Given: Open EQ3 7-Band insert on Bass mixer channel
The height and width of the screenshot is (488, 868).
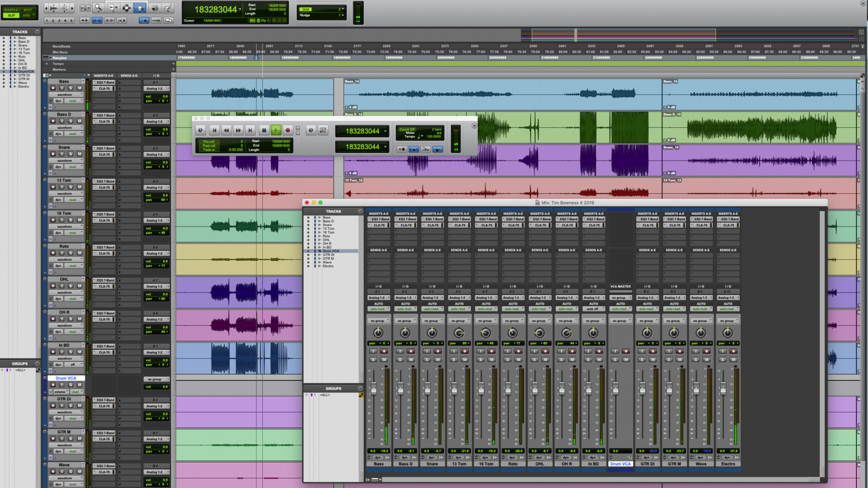Looking at the screenshot, I should 379,219.
